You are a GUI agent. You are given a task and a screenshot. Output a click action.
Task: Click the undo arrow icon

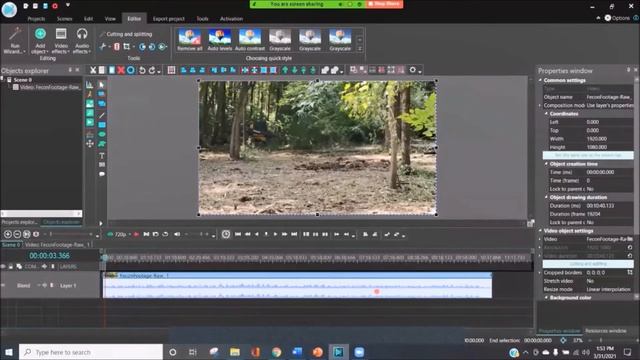point(142,70)
